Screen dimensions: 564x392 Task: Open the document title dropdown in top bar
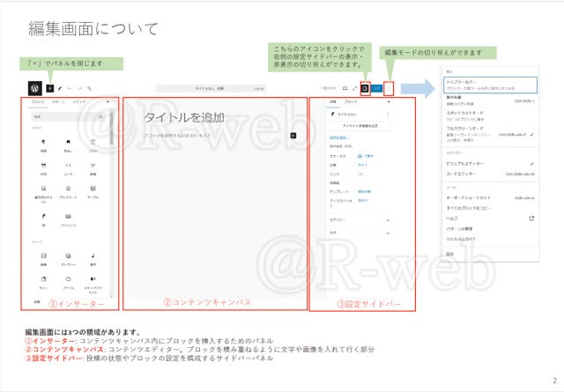(x=210, y=89)
